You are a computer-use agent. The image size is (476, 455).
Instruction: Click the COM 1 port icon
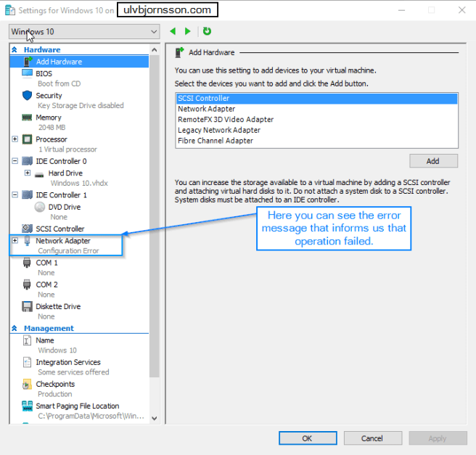27,263
